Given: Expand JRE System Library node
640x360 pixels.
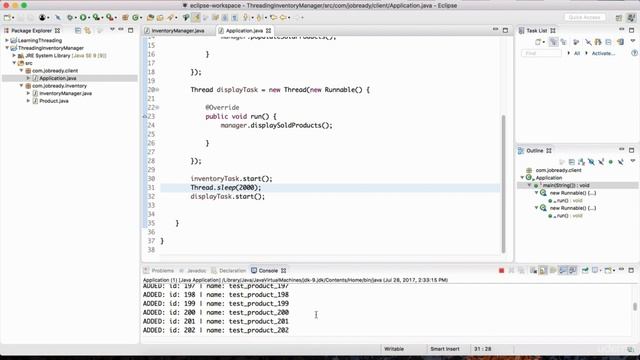Looking at the screenshot, I should point(14,56).
